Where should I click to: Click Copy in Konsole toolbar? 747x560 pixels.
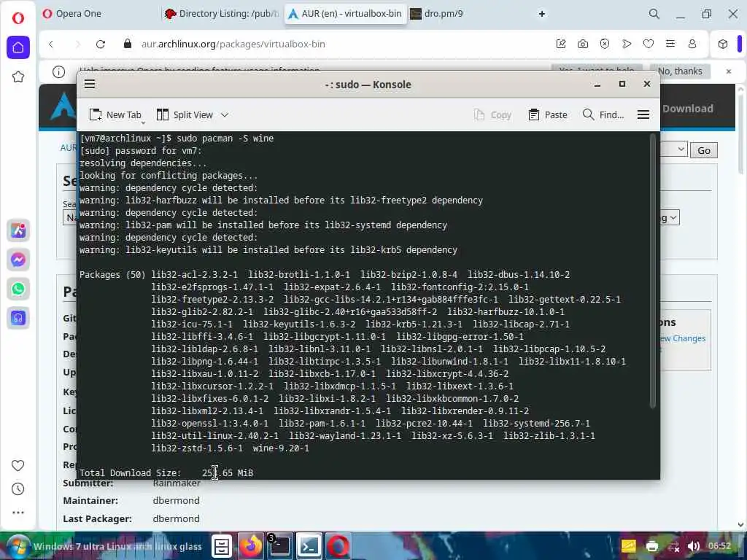pyautogui.click(x=493, y=114)
